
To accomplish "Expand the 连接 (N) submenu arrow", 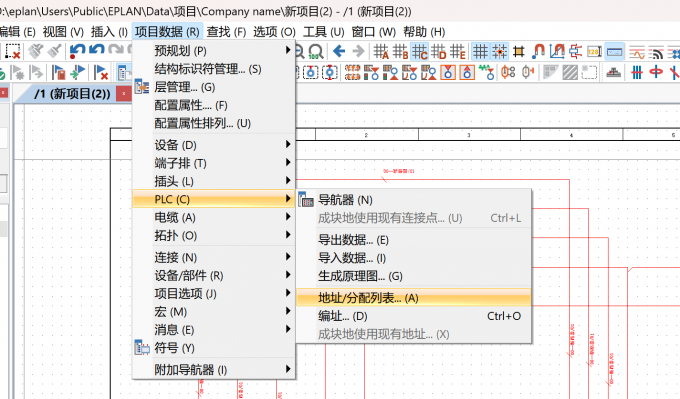I will point(288,257).
